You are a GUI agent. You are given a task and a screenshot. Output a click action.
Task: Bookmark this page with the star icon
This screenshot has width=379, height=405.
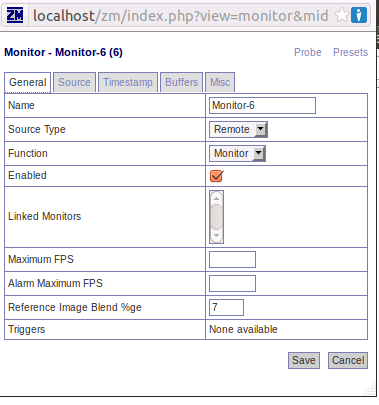[x=341, y=15]
